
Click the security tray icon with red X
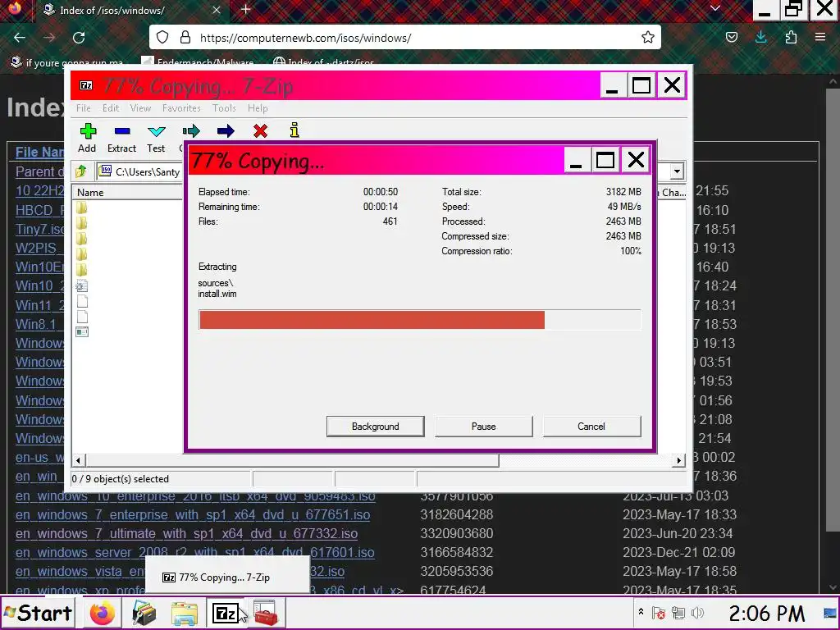[x=659, y=613]
